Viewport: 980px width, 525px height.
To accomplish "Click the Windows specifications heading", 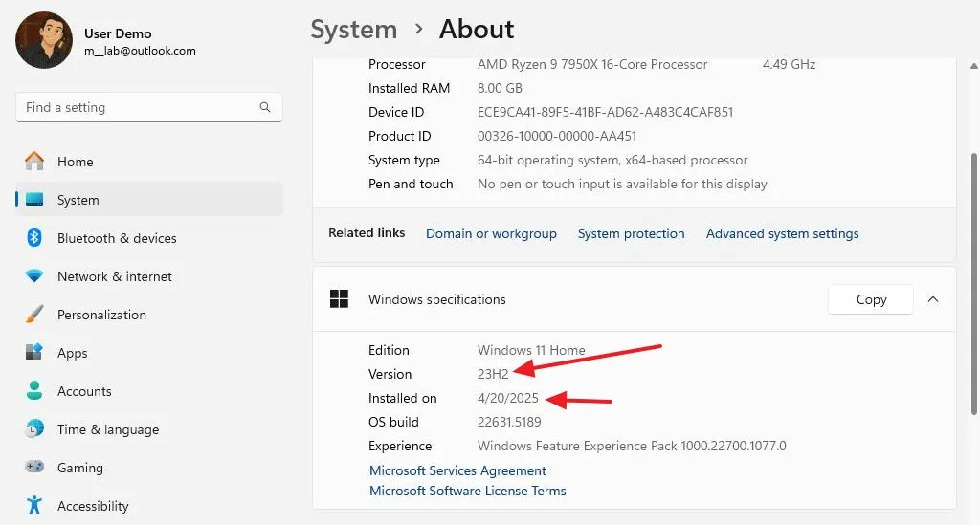I will tap(436, 299).
